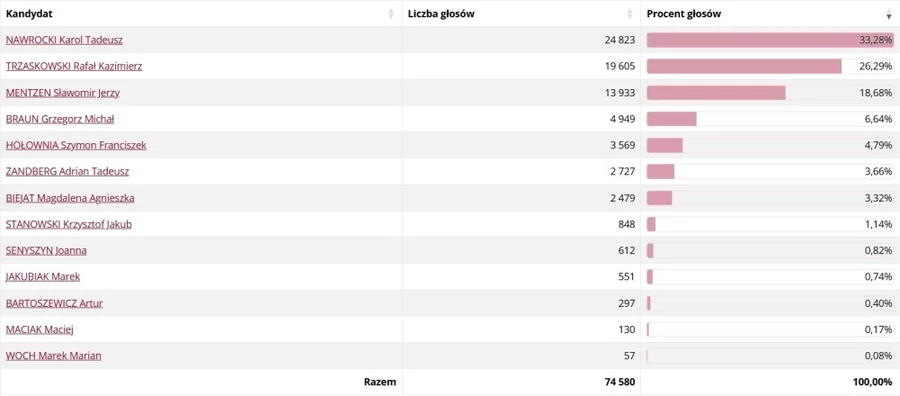The image size is (900, 396).
Task: Click the Liczba głosów column header
Action: pyautogui.click(x=522, y=14)
